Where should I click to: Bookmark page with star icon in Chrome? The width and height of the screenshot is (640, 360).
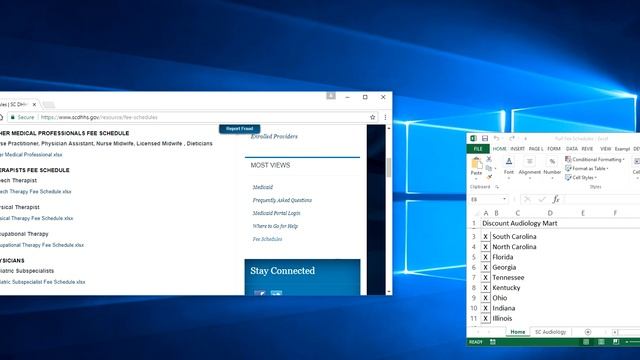coord(372,117)
